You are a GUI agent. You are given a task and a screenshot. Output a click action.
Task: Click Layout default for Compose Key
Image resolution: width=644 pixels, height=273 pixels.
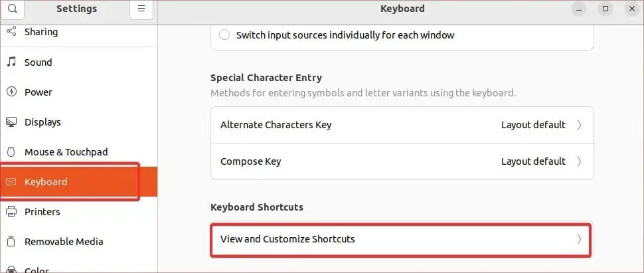533,161
